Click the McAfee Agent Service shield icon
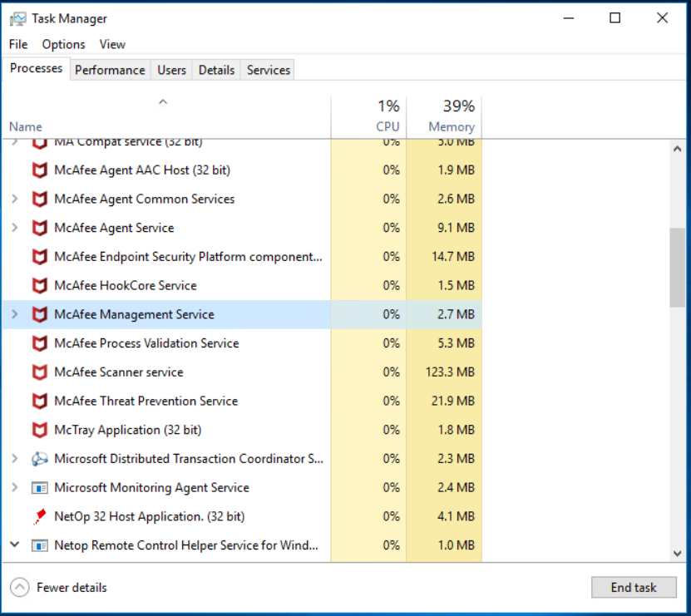The height and width of the screenshot is (616, 691). [40, 228]
